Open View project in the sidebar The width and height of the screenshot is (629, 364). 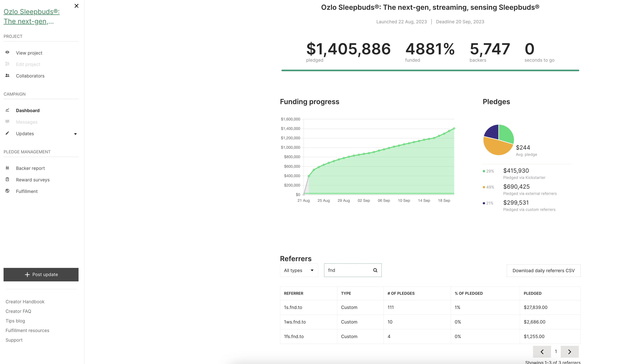pos(29,53)
